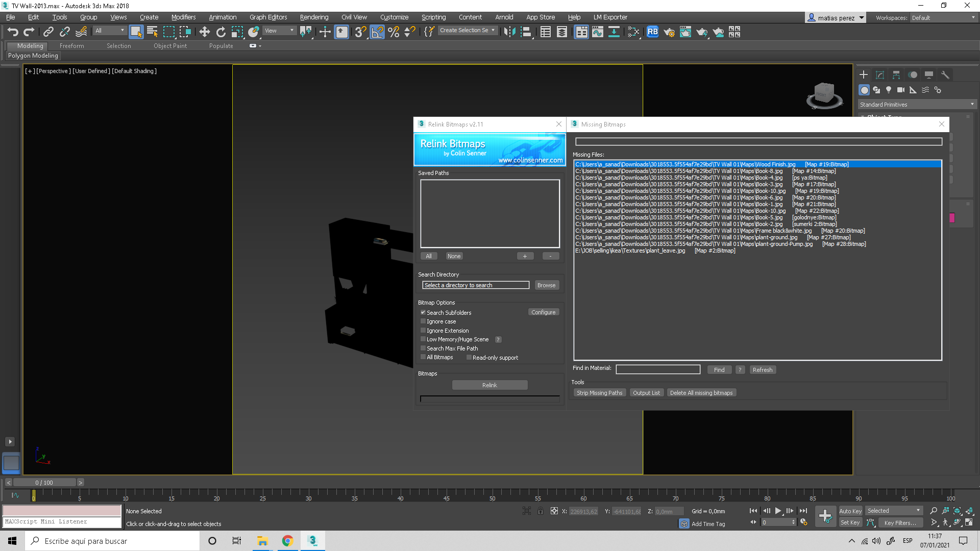Click the Render Production teapot icon
This screenshot has width=980, height=551.
click(702, 32)
